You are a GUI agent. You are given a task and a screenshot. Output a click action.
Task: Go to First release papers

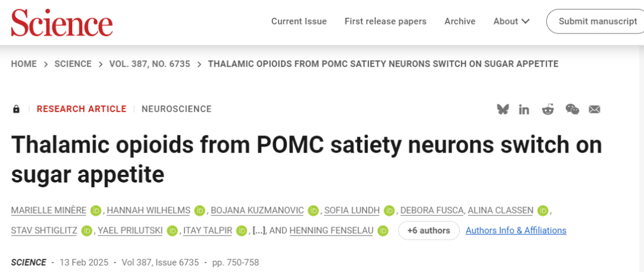click(x=385, y=21)
